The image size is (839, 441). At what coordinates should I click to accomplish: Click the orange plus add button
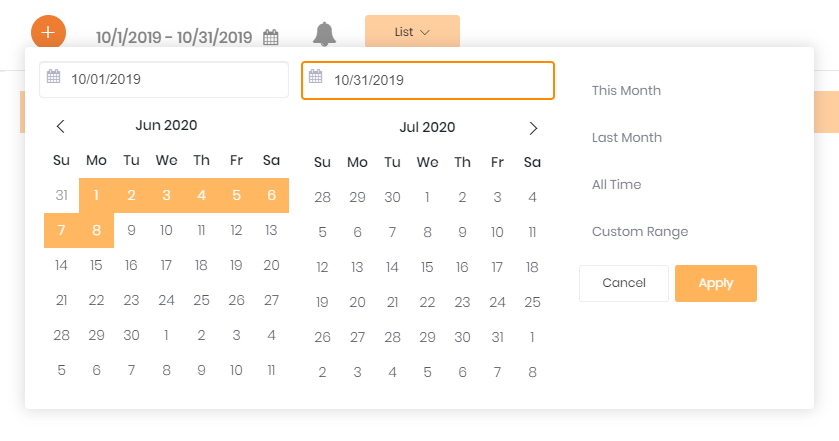coord(48,32)
